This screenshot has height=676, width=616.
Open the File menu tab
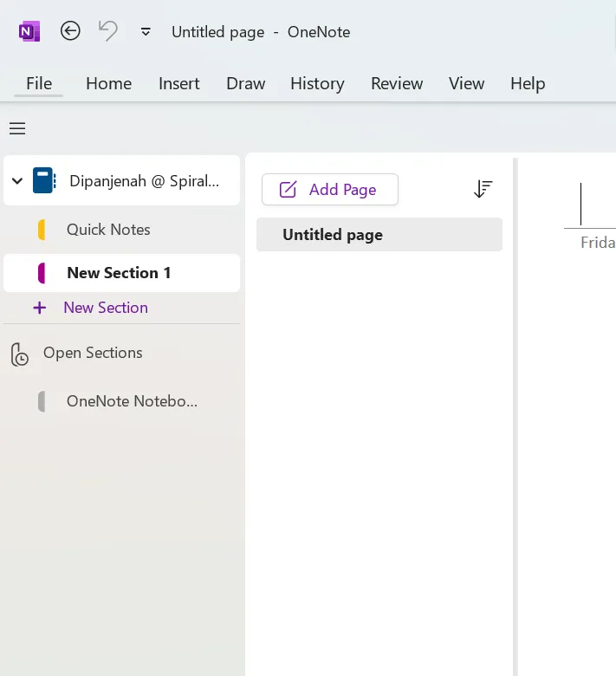39,83
